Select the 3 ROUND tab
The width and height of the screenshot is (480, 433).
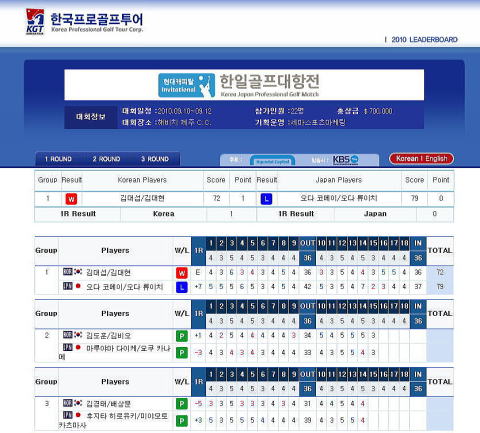pos(155,159)
